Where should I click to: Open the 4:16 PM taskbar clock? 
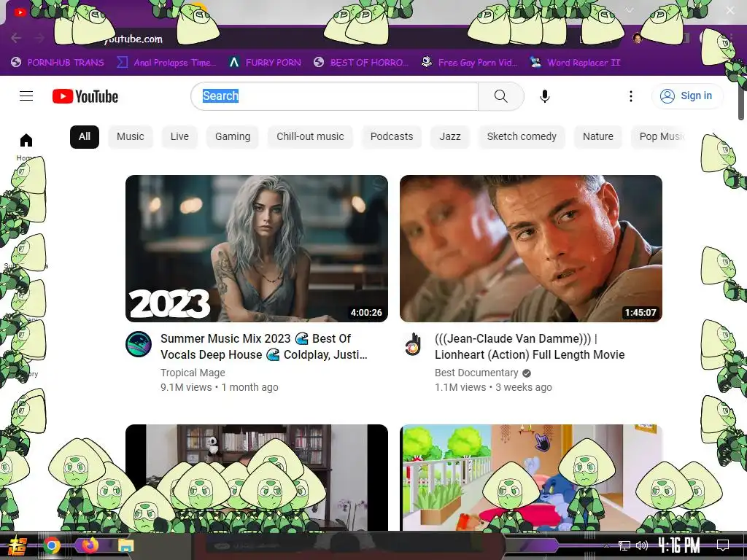[679, 545]
